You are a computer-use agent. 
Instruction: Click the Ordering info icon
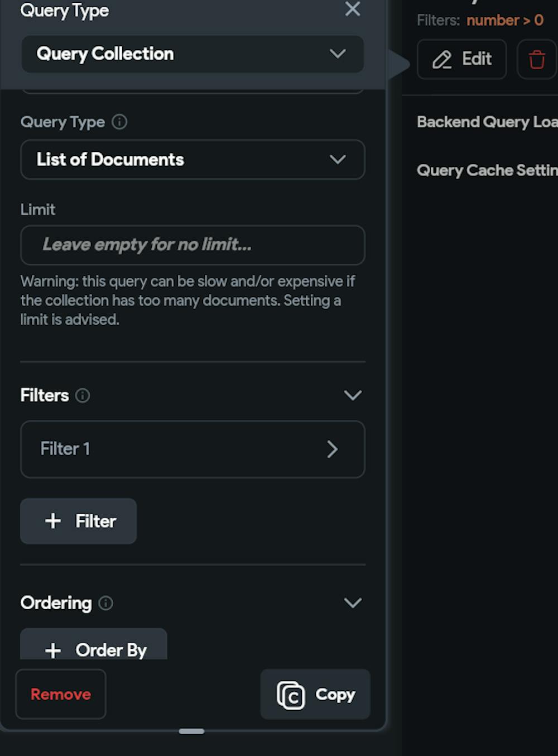pyautogui.click(x=105, y=603)
